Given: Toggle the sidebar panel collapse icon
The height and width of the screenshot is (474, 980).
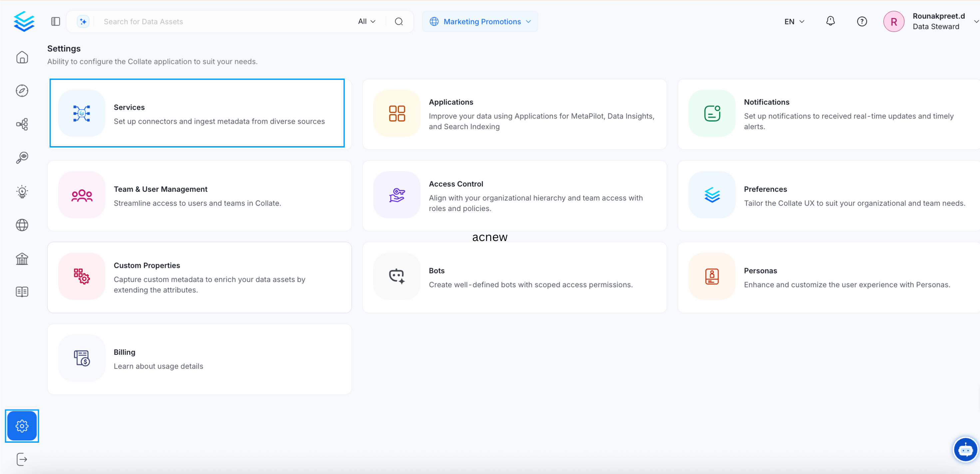Looking at the screenshot, I should [55, 21].
